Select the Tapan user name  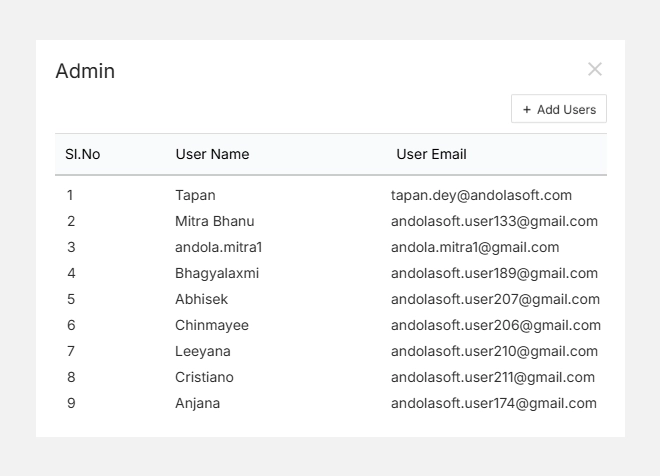[195, 195]
